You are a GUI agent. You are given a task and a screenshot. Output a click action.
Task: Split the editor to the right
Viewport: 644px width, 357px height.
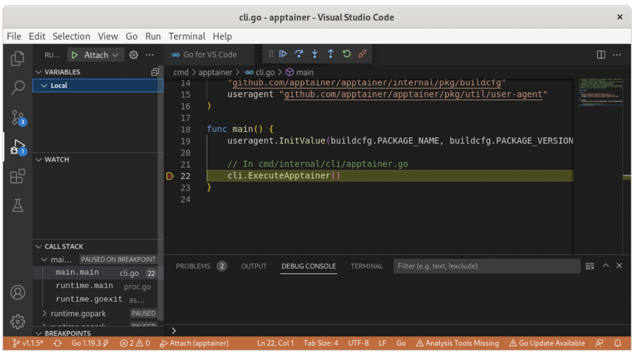pos(601,55)
